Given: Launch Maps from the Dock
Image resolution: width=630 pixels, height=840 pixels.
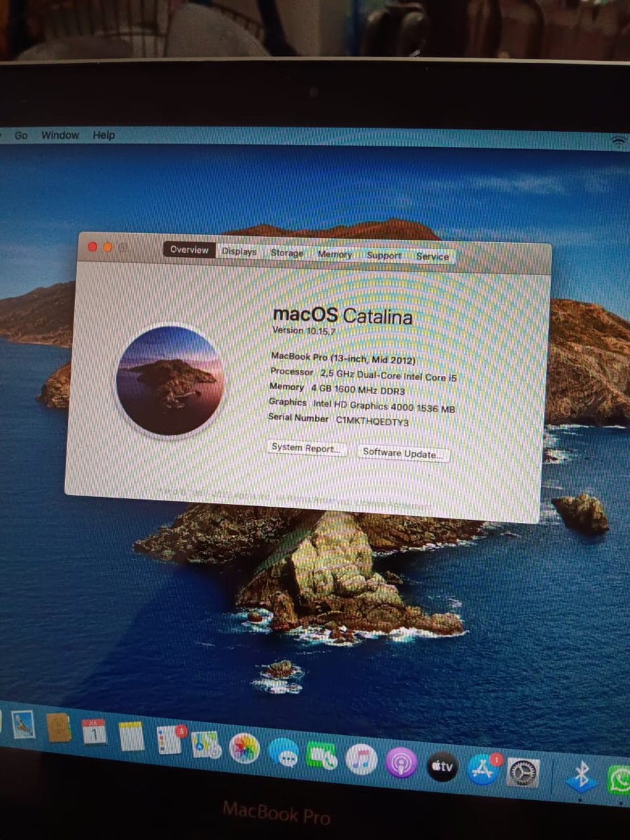Looking at the screenshot, I should (x=206, y=744).
